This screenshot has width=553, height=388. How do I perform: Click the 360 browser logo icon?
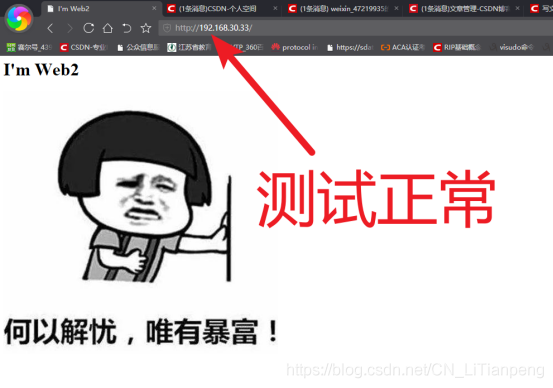[19, 18]
